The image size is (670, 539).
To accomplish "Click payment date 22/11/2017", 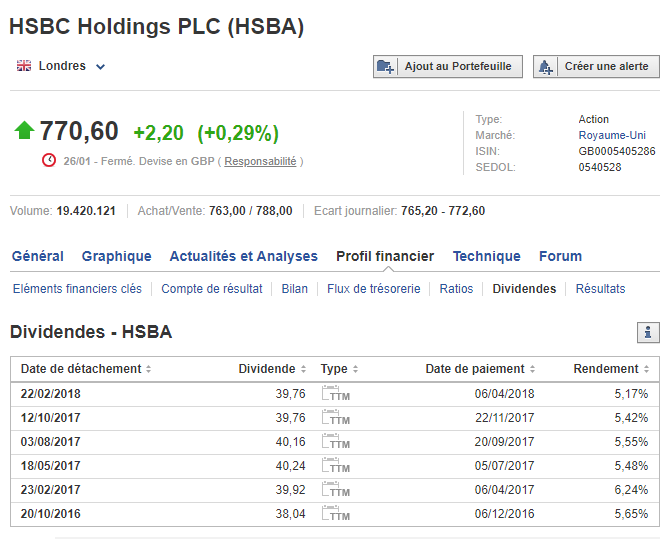I will [x=505, y=418].
